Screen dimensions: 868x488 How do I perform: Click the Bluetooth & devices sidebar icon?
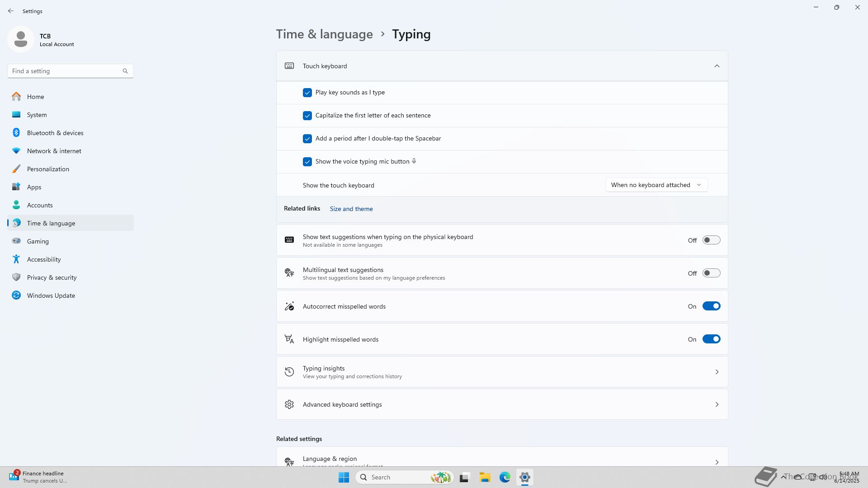tap(16, 133)
